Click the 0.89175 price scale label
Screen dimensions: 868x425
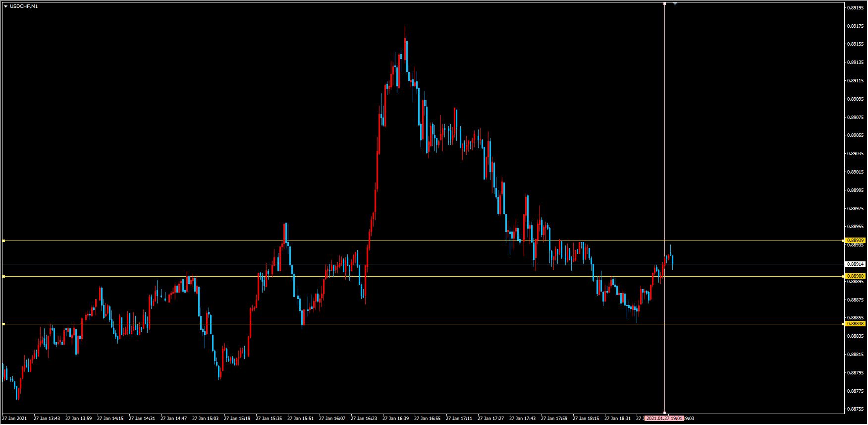855,26
